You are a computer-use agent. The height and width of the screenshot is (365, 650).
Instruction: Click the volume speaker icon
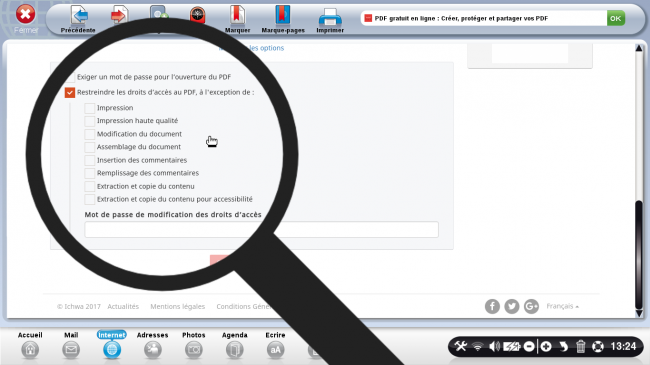(x=494, y=346)
